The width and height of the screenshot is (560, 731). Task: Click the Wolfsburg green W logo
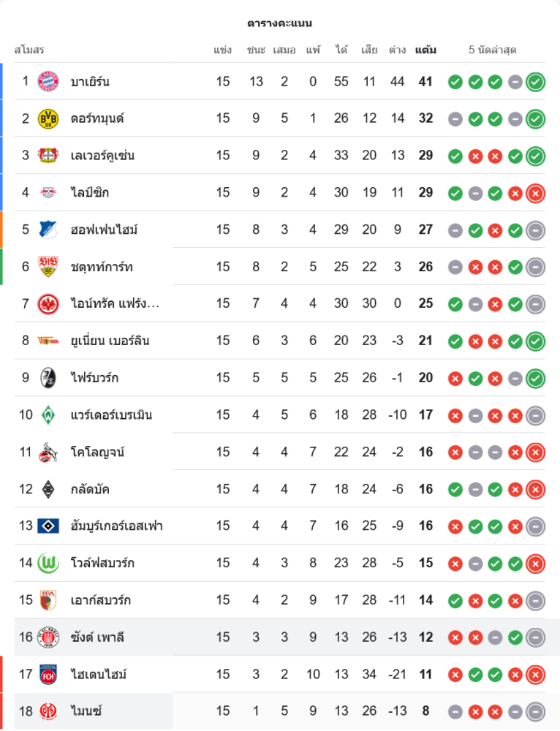coord(48,563)
